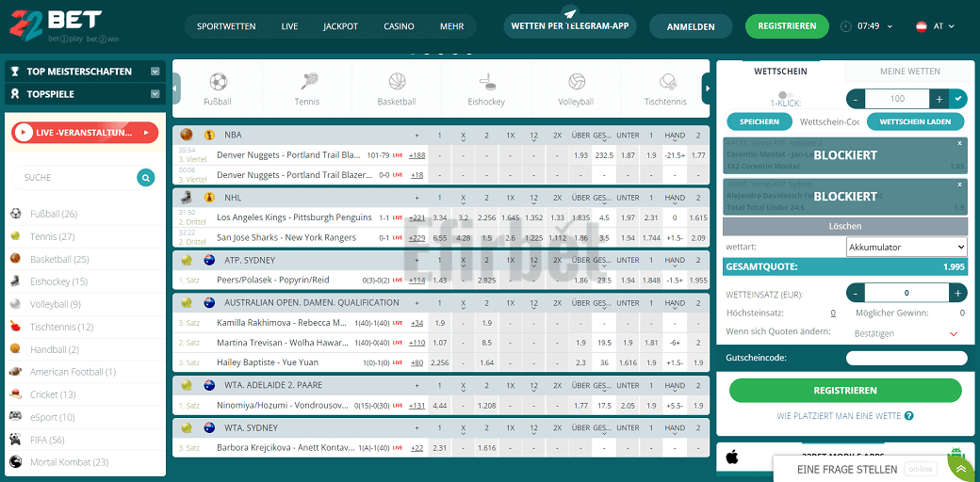Click the Cricket sidebar icon
980x482 pixels.
(16, 394)
